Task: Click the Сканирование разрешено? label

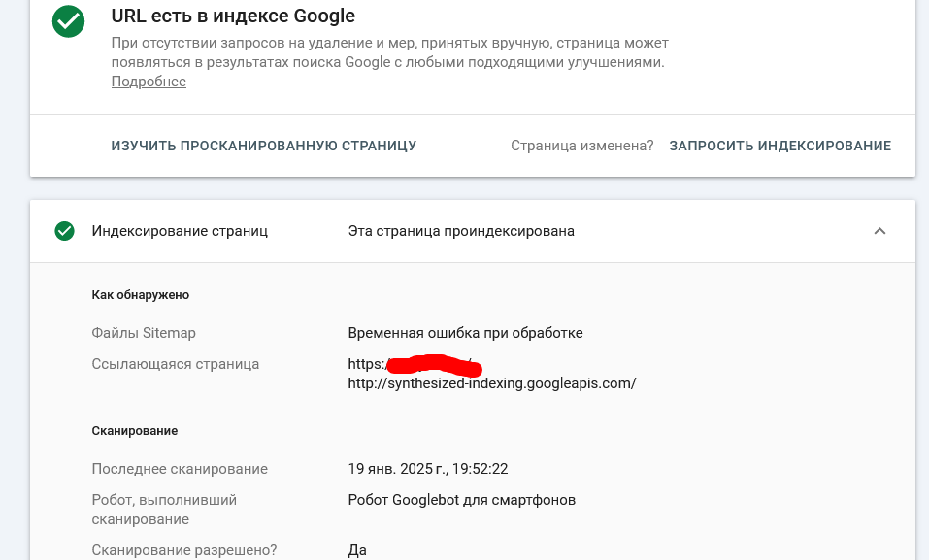Action: pos(184,550)
